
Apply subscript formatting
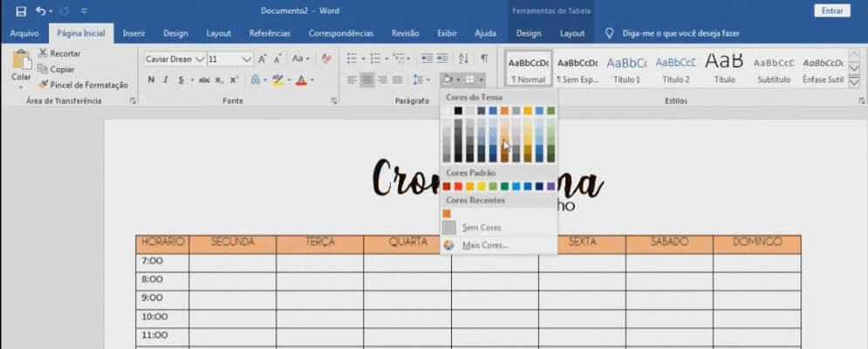point(219,79)
